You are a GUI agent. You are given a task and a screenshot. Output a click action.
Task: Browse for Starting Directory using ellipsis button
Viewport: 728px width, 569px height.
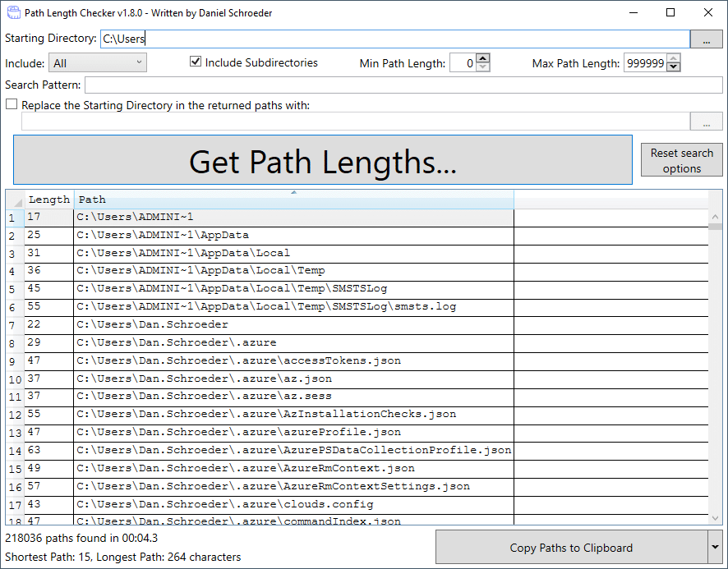(x=706, y=39)
